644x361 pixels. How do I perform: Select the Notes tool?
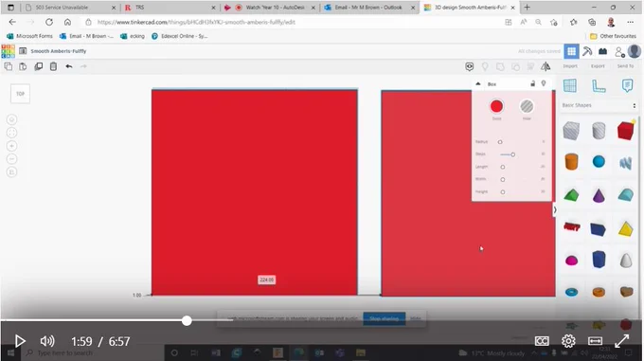627,86
